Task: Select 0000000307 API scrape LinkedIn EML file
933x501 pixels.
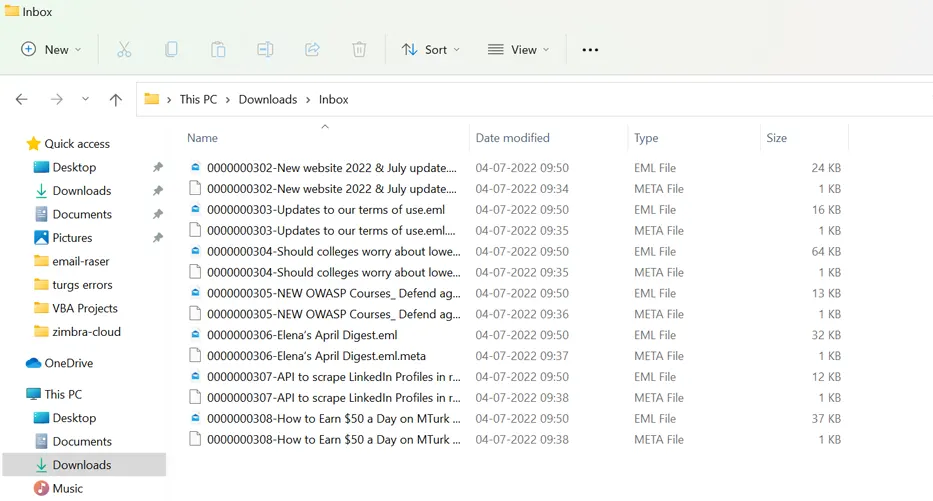Action: pos(334,377)
